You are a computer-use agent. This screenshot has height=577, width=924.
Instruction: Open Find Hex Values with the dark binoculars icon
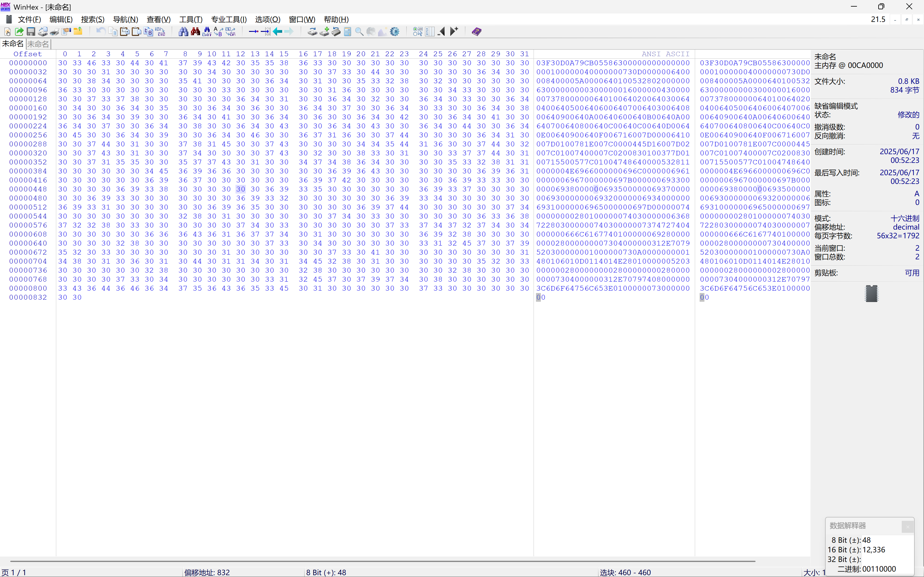195,31
